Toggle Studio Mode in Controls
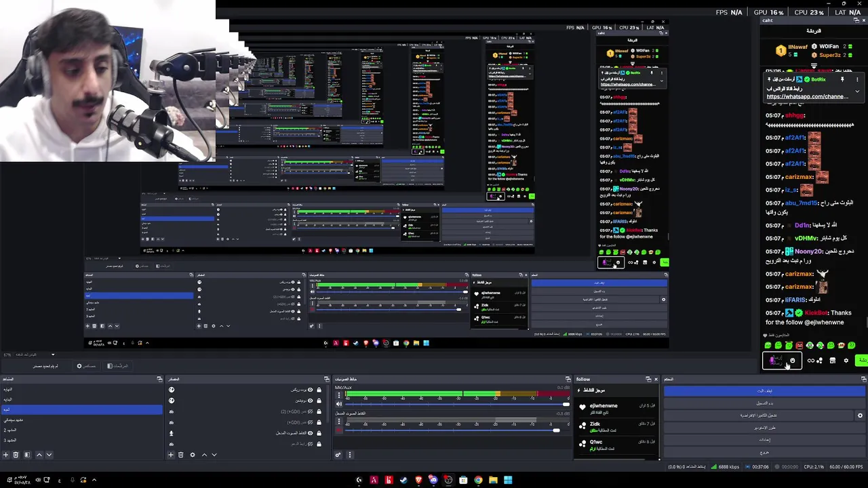 (764, 428)
